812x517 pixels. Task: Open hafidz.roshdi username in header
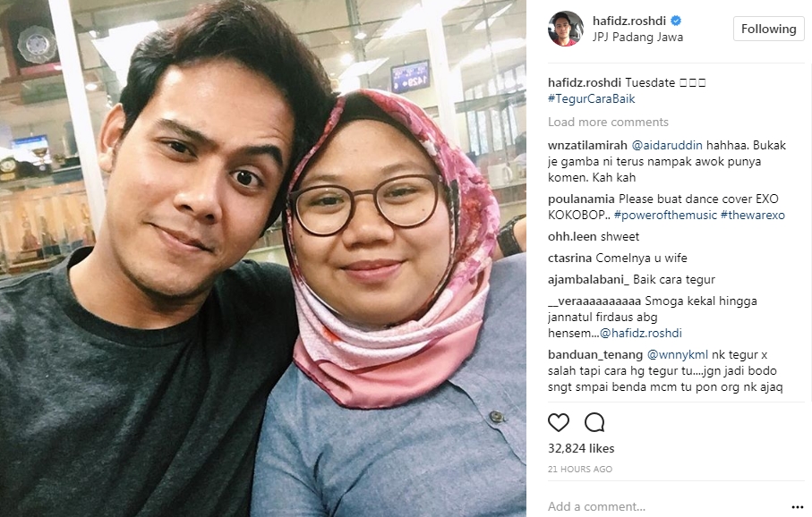pyautogui.click(x=629, y=21)
